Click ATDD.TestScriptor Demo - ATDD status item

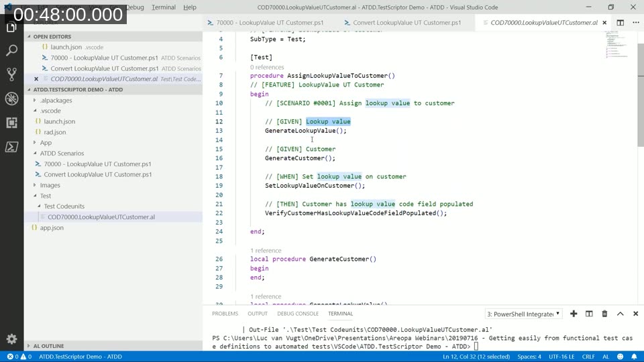point(80,357)
